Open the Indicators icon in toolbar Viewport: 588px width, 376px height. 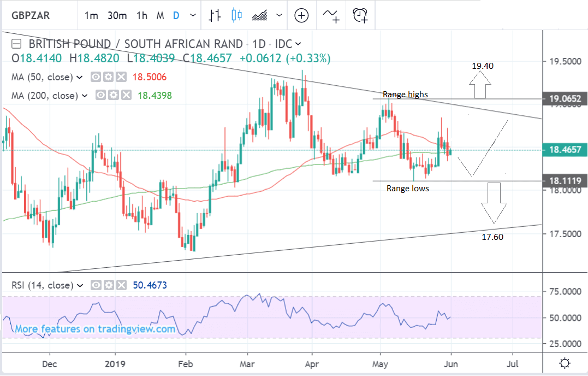pos(331,15)
